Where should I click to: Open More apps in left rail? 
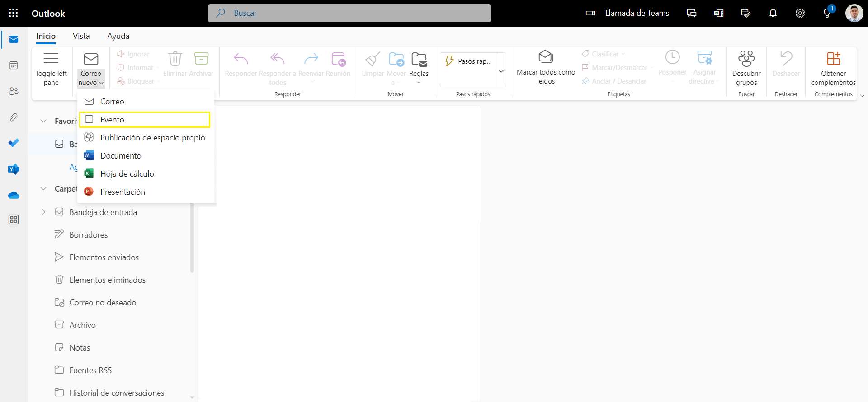14,220
